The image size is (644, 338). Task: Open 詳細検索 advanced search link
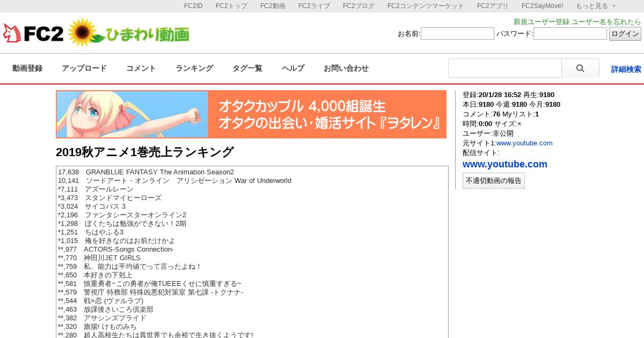pyautogui.click(x=626, y=69)
